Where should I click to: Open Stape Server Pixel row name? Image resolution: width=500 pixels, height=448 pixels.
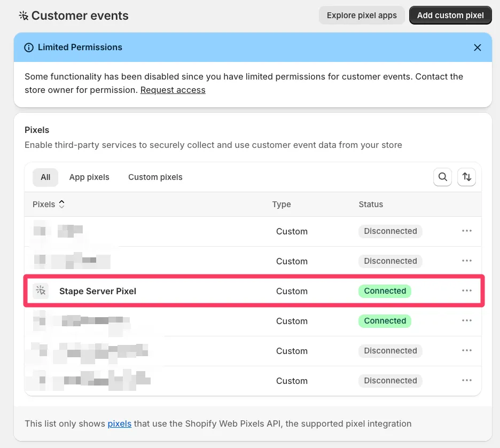[x=98, y=291]
